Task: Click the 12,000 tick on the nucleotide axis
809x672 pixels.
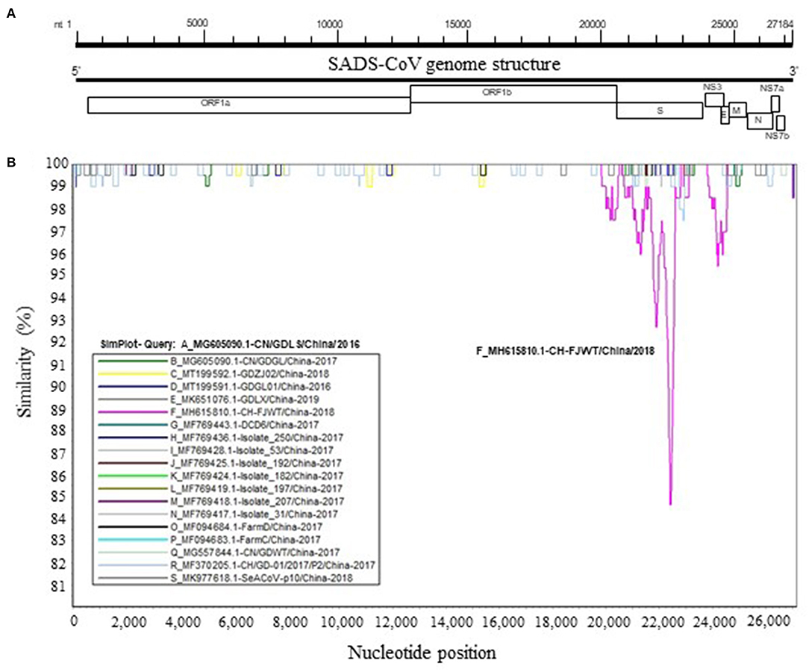Action: click(x=397, y=622)
